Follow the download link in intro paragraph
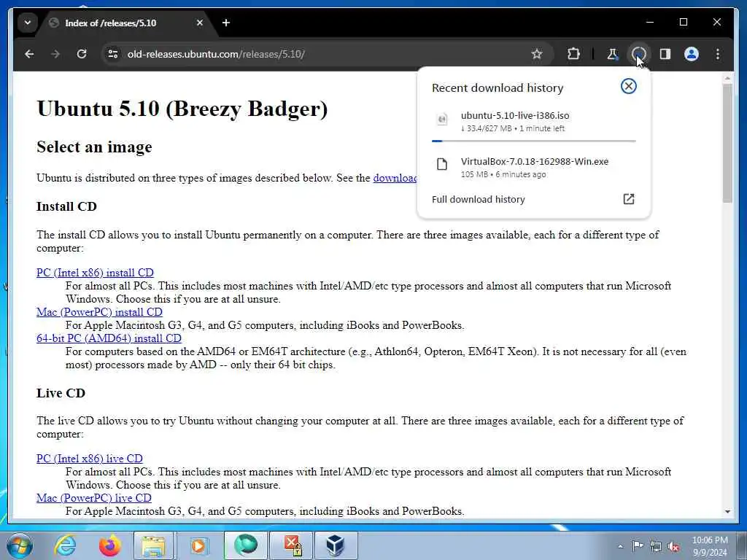Viewport: 747px width, 560px height. tap(395, 178)
